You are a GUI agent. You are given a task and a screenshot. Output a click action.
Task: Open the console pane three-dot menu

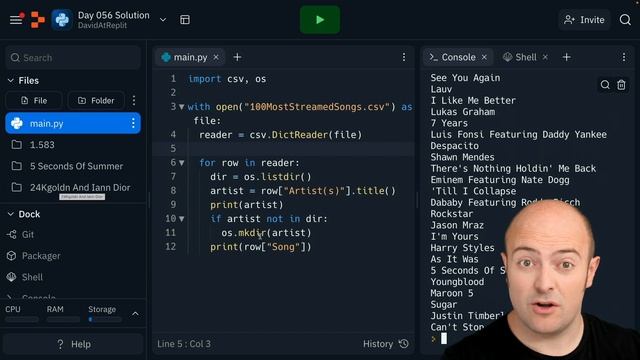click(624, 57)
